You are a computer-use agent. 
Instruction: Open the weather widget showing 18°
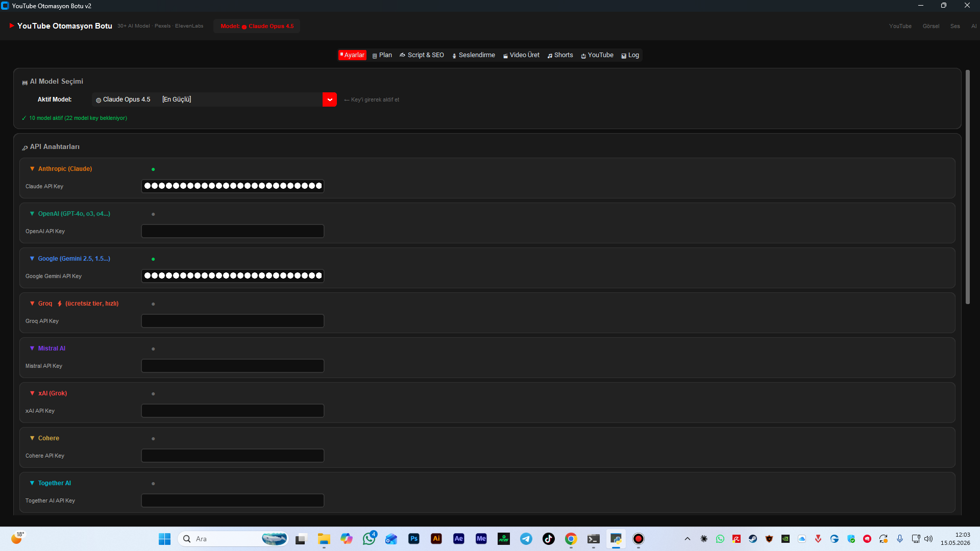(17, 538)
